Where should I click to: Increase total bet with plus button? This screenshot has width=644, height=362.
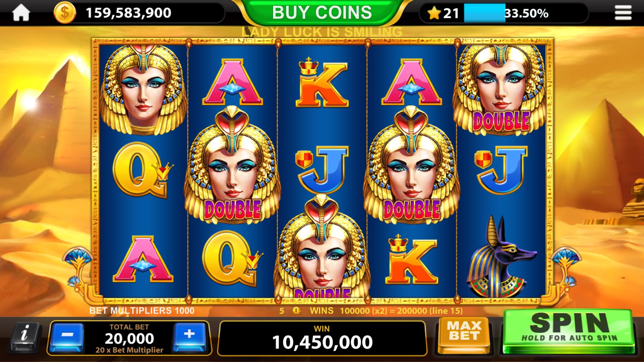[190, 337]
